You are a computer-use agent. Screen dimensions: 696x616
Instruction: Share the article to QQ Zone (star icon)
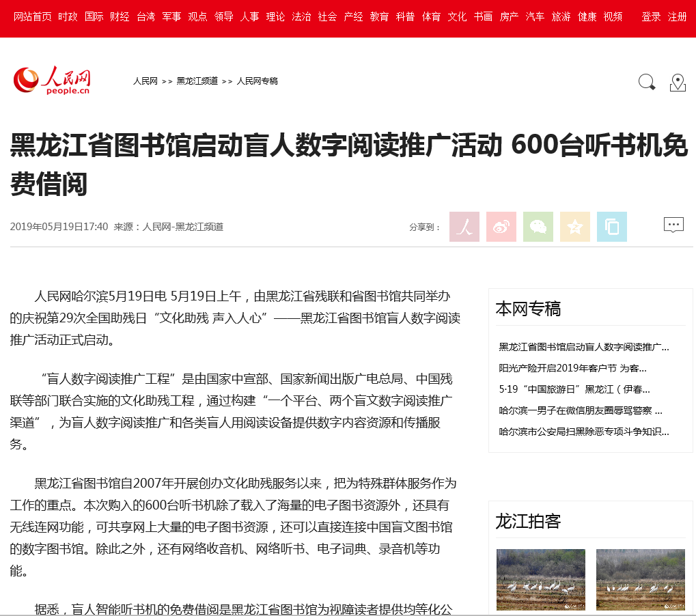[575, 227]
